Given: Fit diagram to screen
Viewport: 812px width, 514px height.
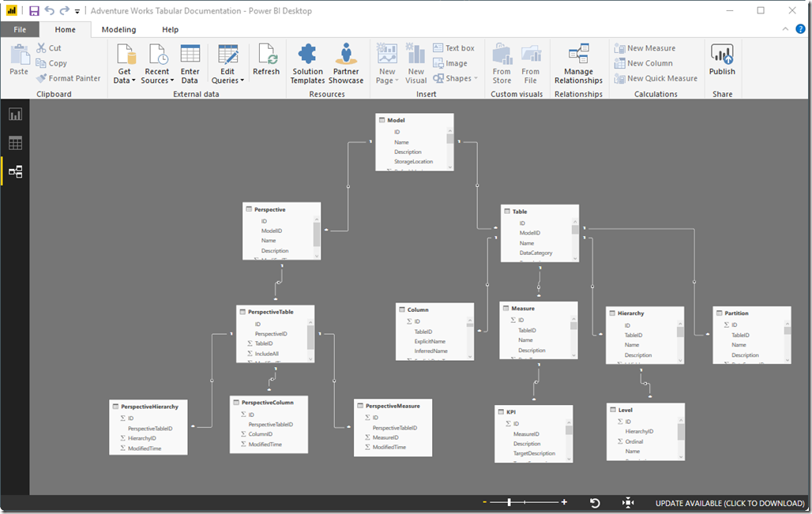Looking at the screenshot, I should coord(628,503).
